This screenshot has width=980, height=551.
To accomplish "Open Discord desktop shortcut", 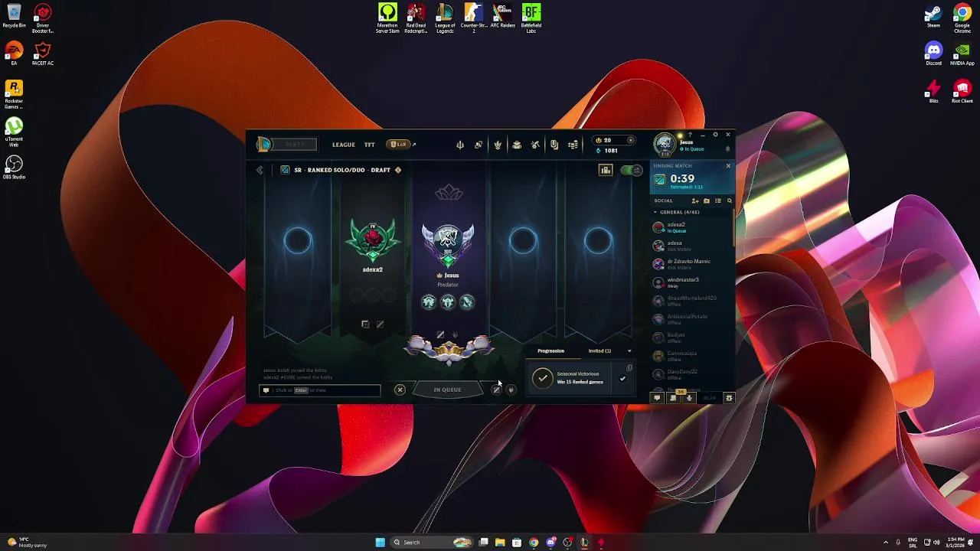I will pos(933,54).
